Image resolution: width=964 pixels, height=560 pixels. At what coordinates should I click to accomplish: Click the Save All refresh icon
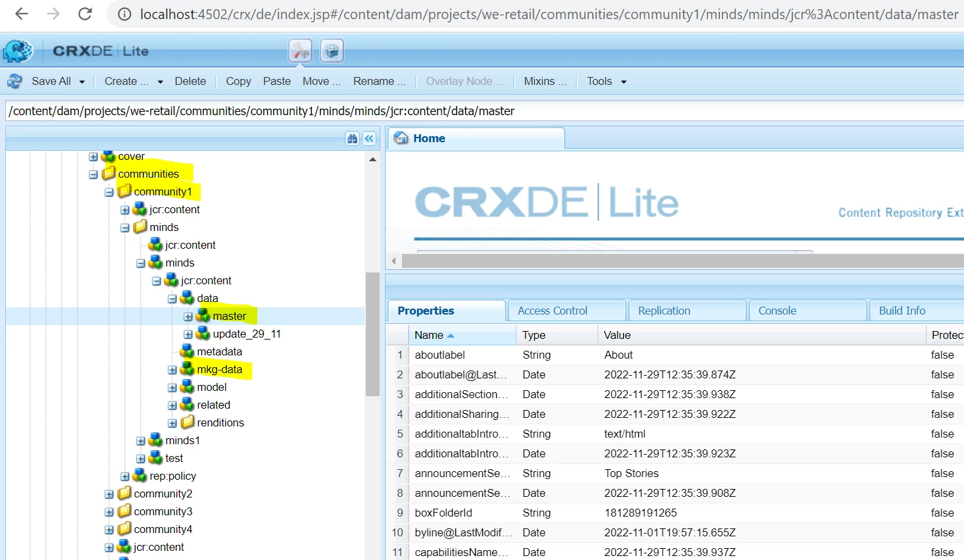tap(14, 81)
